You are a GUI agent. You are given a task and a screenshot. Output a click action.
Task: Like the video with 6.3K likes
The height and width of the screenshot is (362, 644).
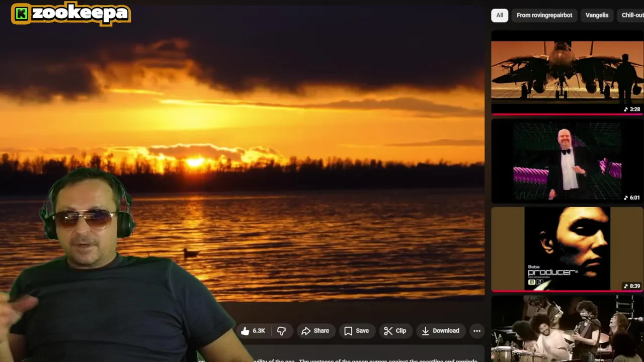pos(254,331)
